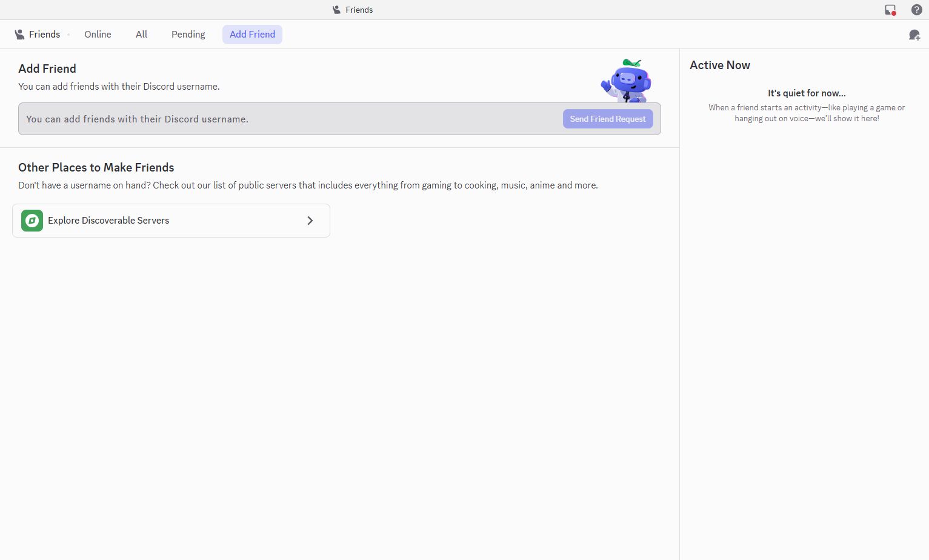Image resolution: width=929 pixels, height=560 pixels.
Task: Open the Pending requests tab
Action: (188, 35)
